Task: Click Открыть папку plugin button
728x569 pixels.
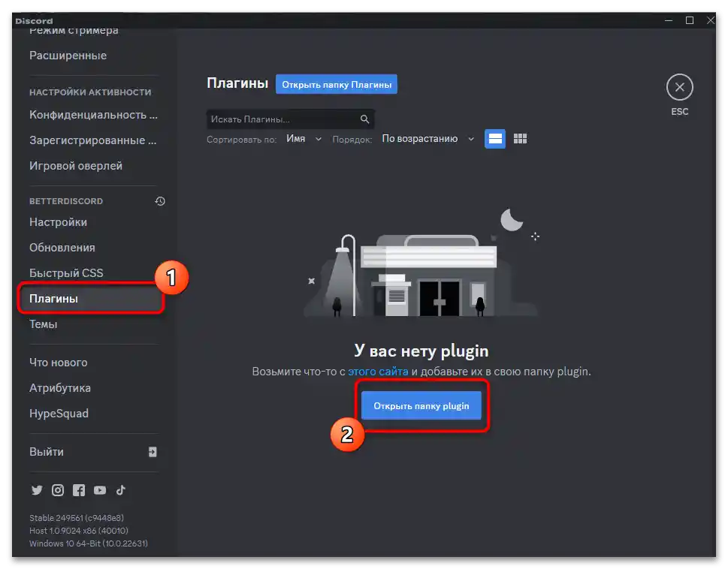Action: [421, 406]
